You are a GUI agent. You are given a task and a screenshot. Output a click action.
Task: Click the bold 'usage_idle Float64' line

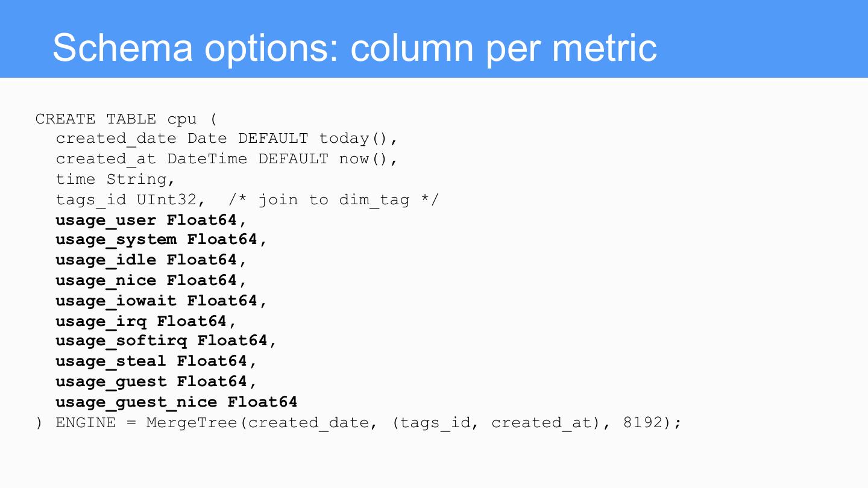151,260
